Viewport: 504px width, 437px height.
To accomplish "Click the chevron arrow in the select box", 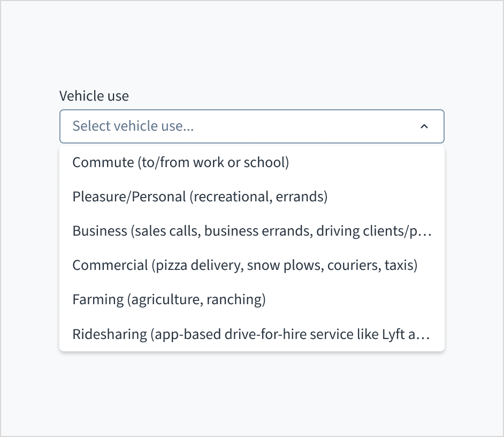I will click(424, 126).
